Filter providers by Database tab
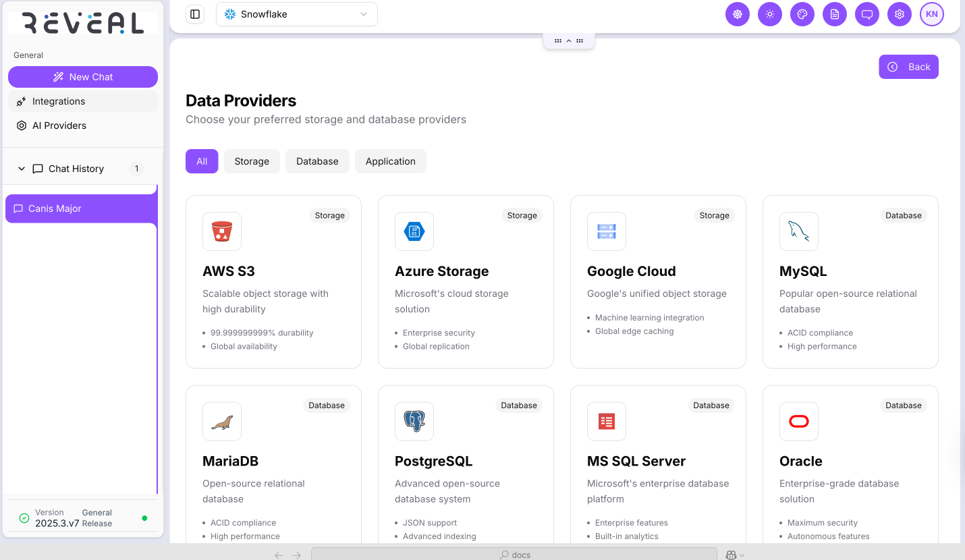Screen dimensions: 965x560 tap(317, 161)
